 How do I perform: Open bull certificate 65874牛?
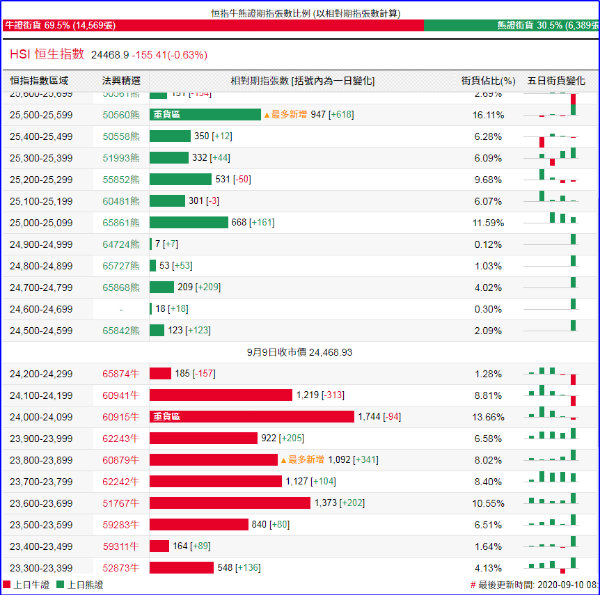pos(121,374)
